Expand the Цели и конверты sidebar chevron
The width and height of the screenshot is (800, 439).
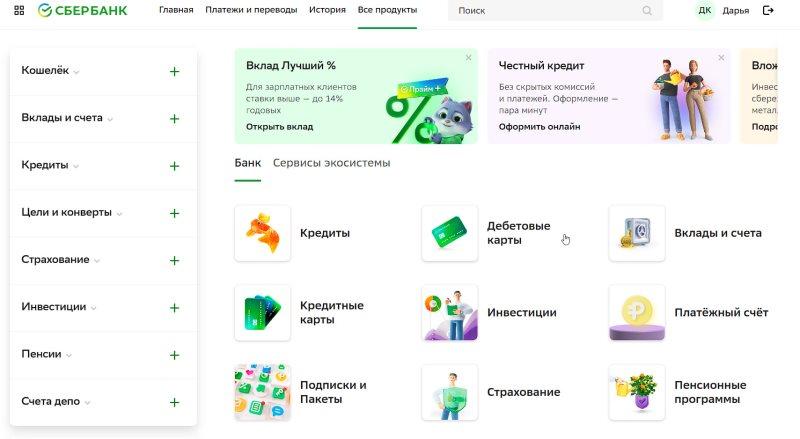point(119,214)
